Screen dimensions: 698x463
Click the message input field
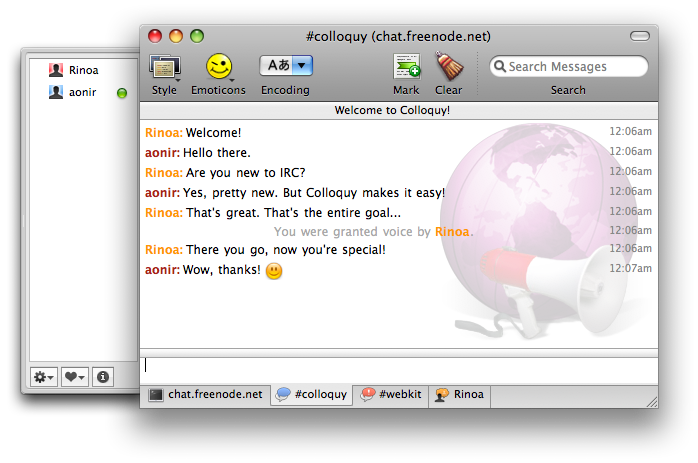[x=399, y=370]
